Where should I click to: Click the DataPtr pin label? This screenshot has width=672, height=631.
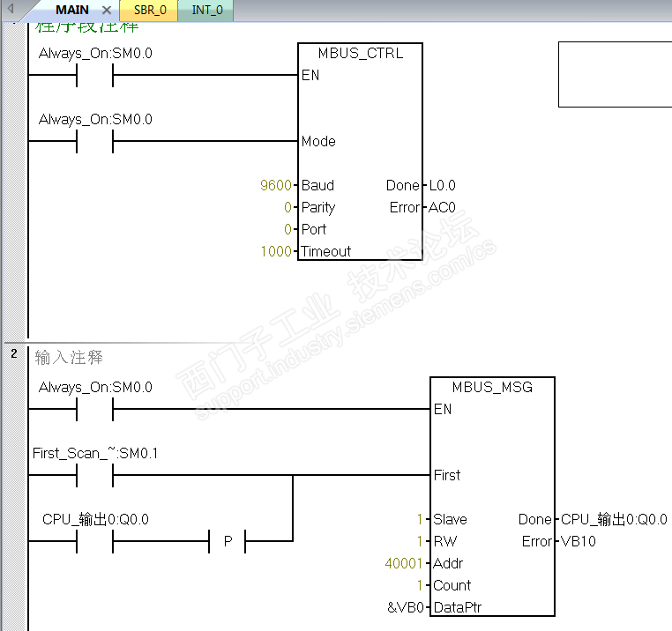tap(458, 607)
